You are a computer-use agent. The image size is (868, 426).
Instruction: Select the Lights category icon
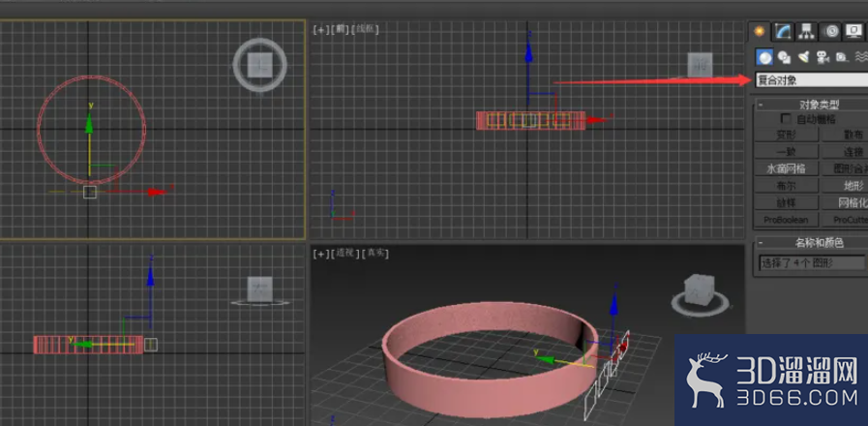[x=804, y=56]
